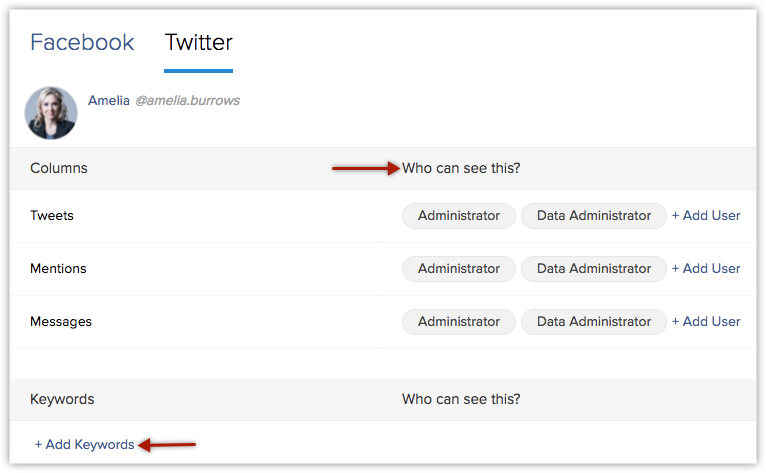The width and height of the screenshot is (766, 473).
Task: Click Amelia's profile picture
Action: coord(51,113)
